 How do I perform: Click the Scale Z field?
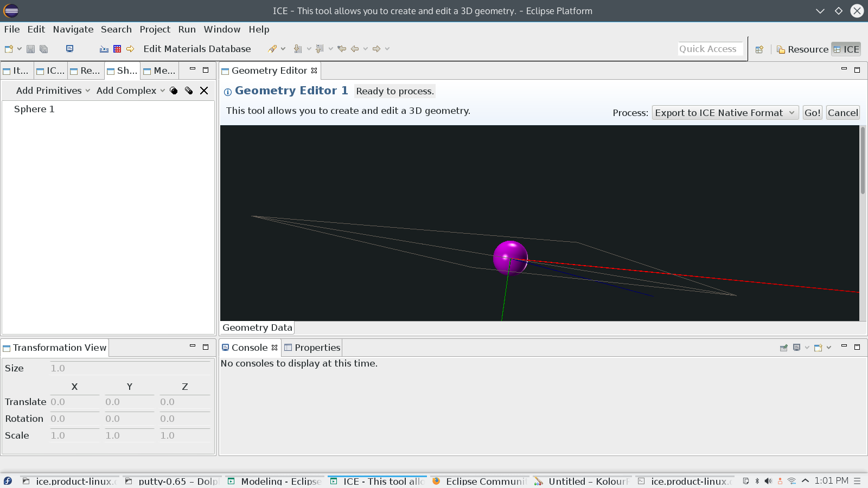pos(185,435)
